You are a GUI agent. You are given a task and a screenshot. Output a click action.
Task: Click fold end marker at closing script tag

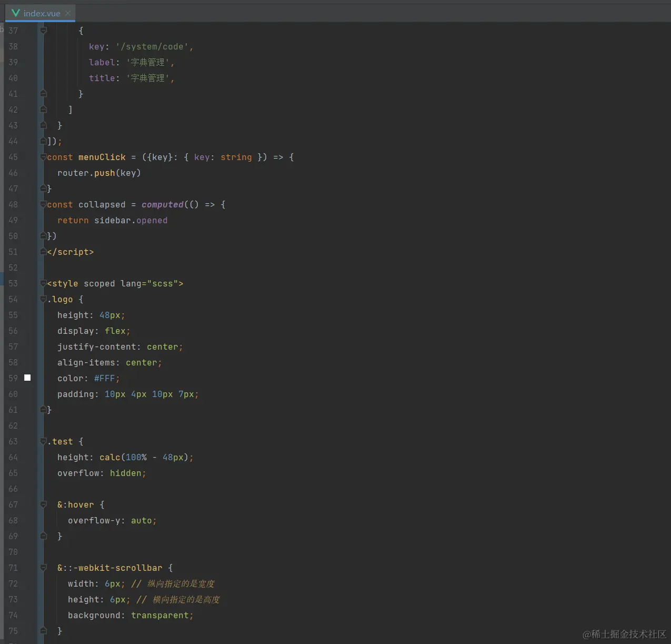(43, 252)
